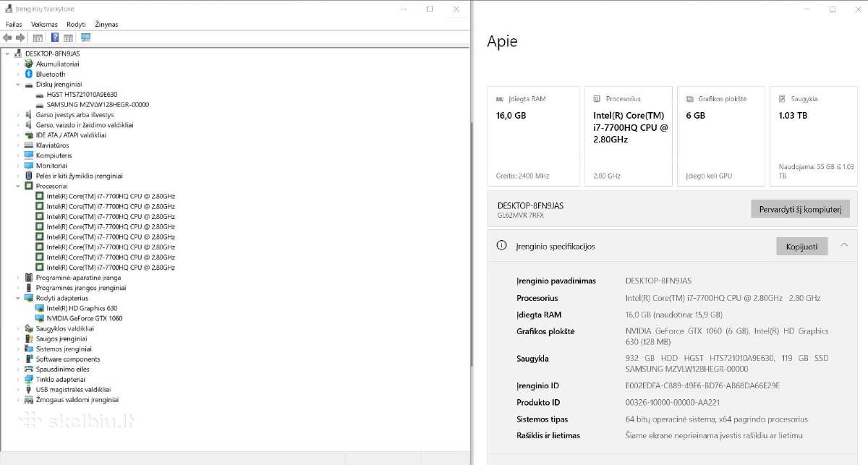Open the Žinynas menu
The width and height of the screenshot is (868, 465).
(106, 24)
